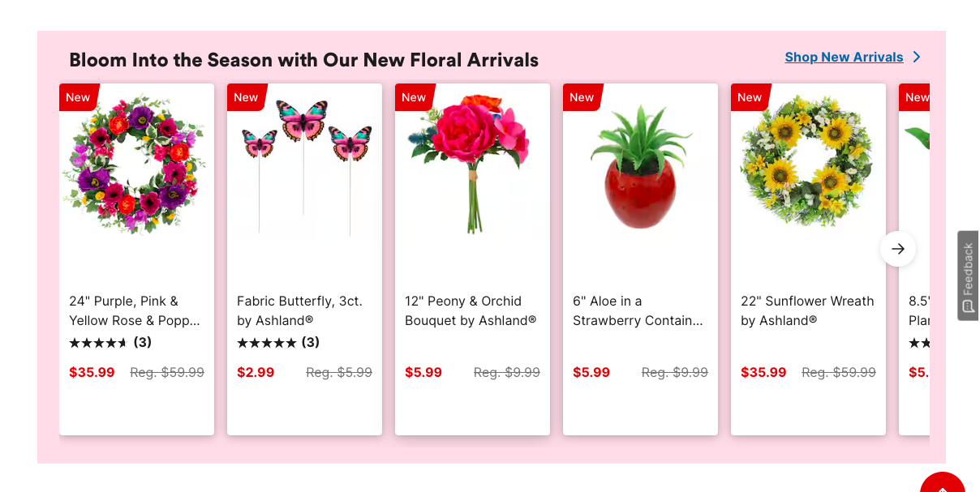980x492 pixels.
Task: Click the New badge on the aloe card
Action: 582,97
